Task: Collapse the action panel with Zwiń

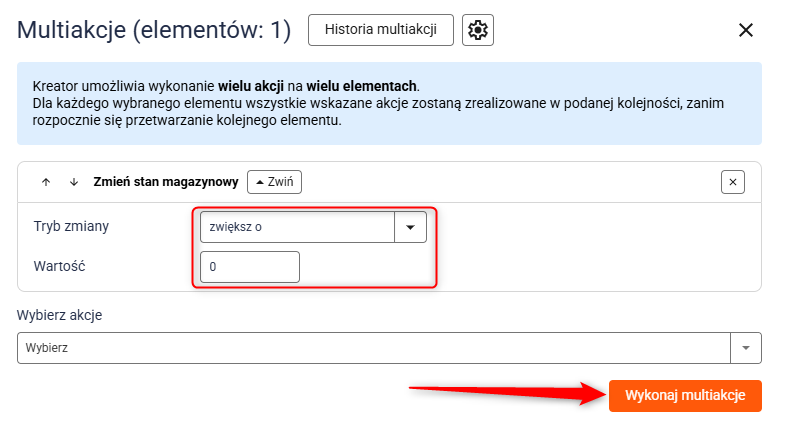Action: coord(275,182)
